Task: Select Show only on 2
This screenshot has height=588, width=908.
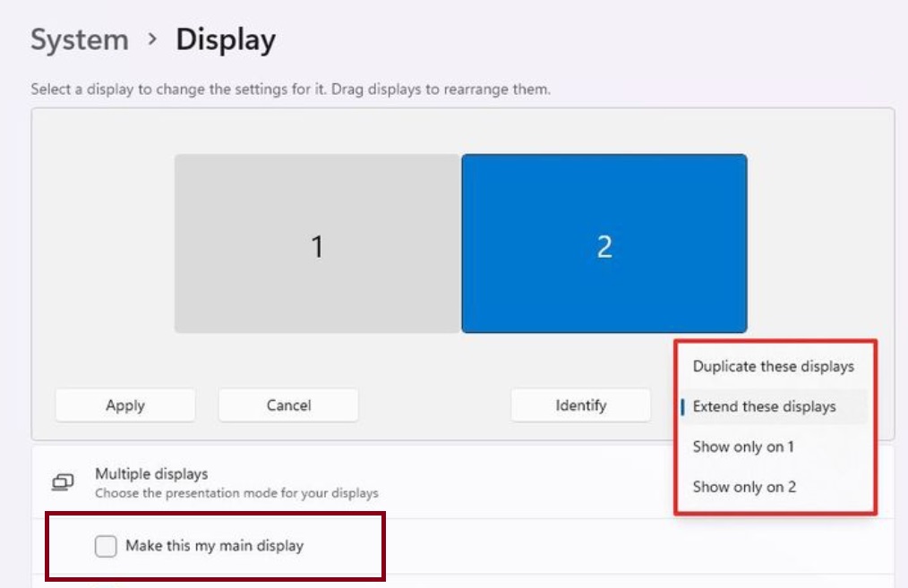Action: [774, 487]
